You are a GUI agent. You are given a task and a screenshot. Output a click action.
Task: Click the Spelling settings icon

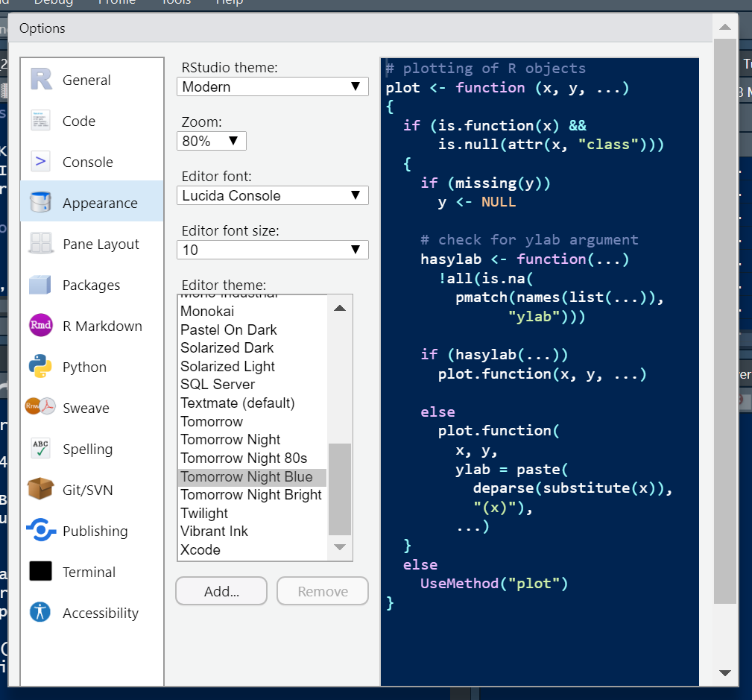tap(38, 449)
